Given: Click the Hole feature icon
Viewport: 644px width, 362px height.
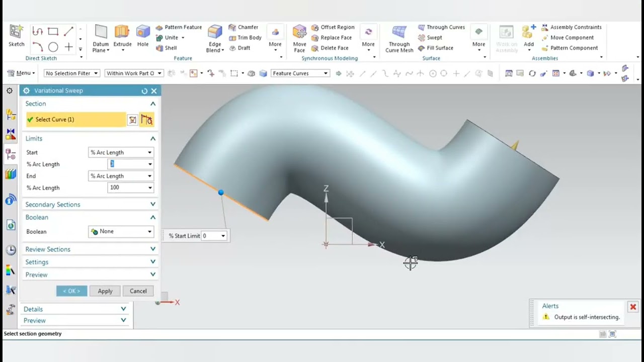Looking at the screenshot, I should point(143,36).
